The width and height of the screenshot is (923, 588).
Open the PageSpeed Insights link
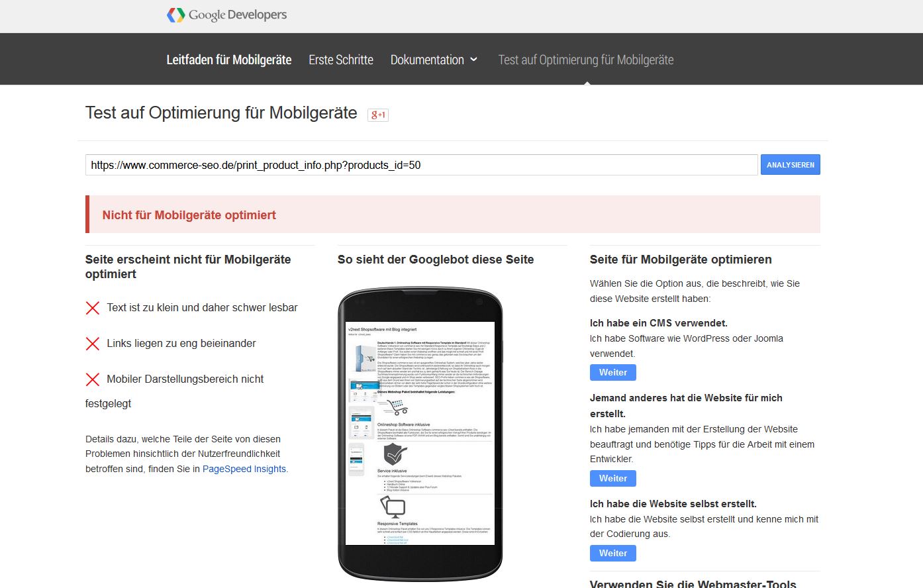click(244, 469)
